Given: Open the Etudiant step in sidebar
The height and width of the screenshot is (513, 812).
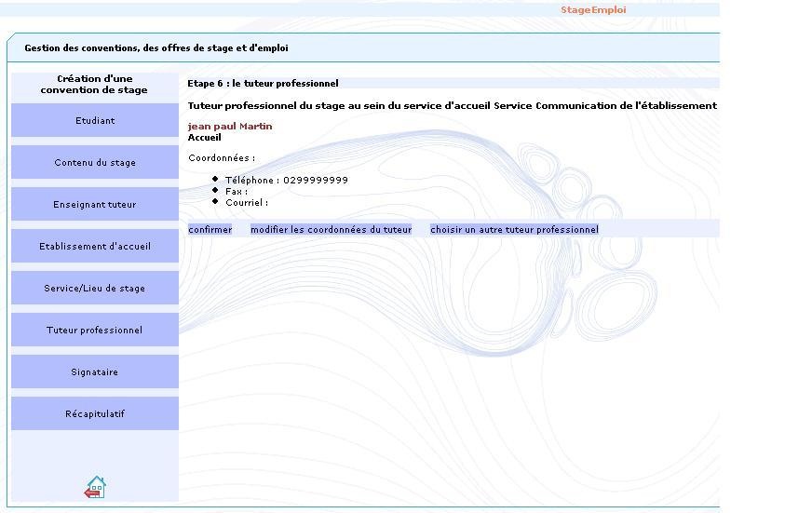Looking at the screenshot, I should point(95,120).
